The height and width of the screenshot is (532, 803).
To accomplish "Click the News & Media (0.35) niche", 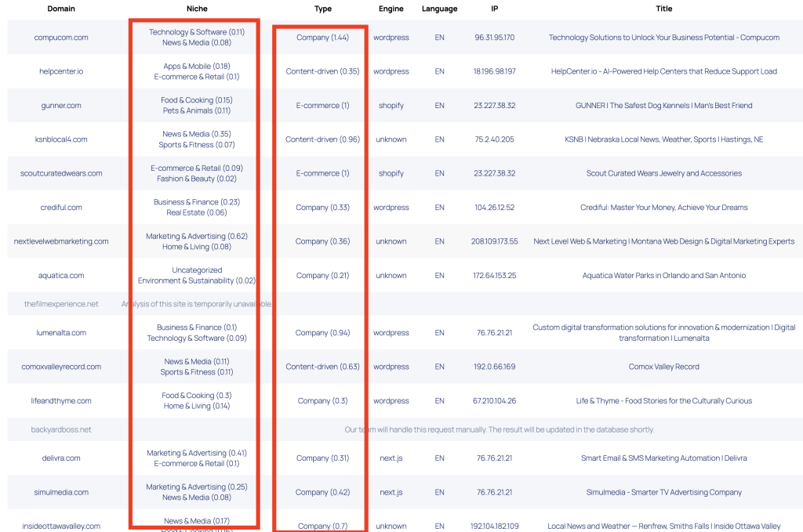I will point(197,134).
